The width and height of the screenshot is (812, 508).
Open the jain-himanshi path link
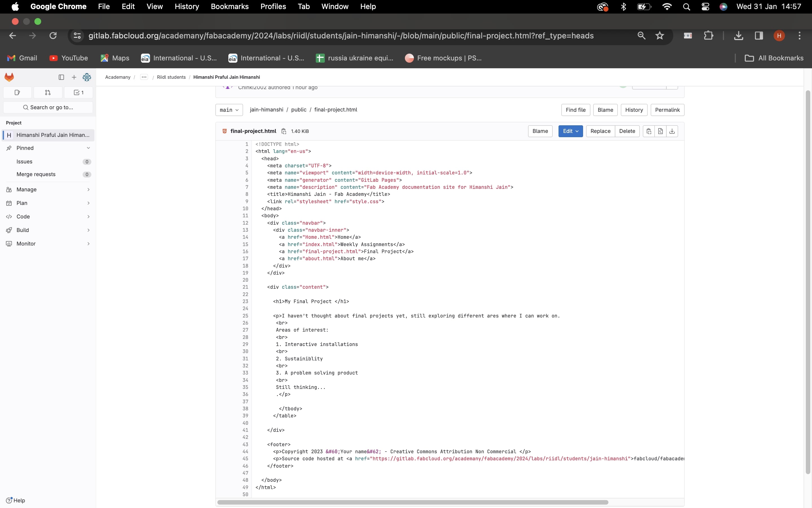click(266, 110)
